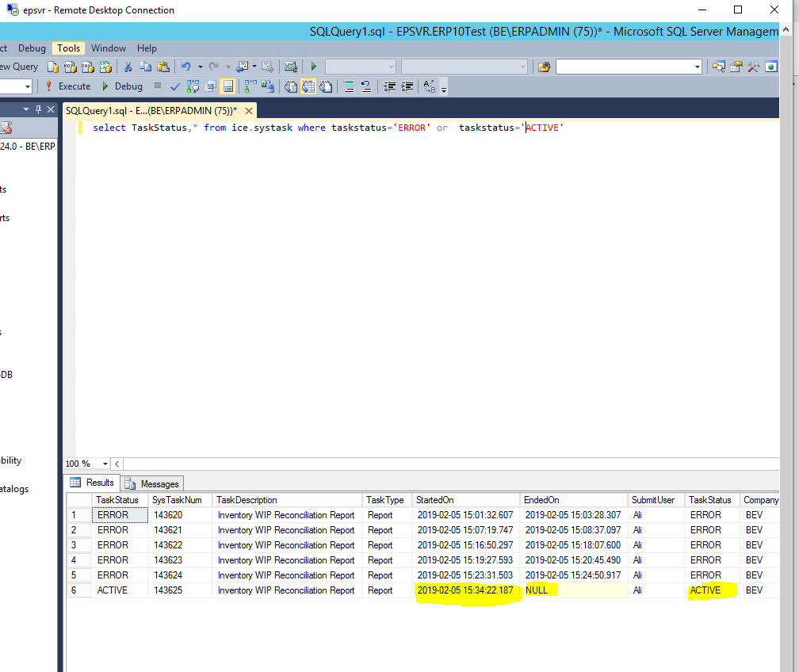Click the New Query button
The width and height of the screenshot is (799, 672).
19,67
